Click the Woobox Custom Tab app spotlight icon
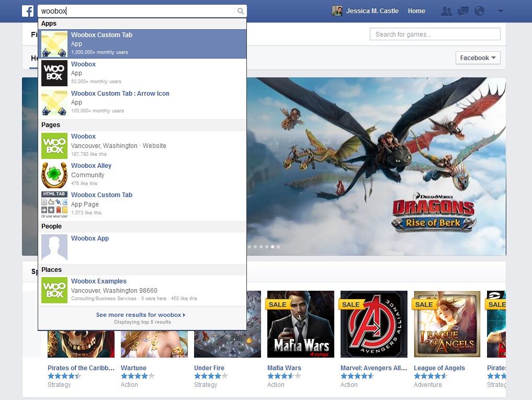Screen dimensions: 532x400 (x=54, y=44)
